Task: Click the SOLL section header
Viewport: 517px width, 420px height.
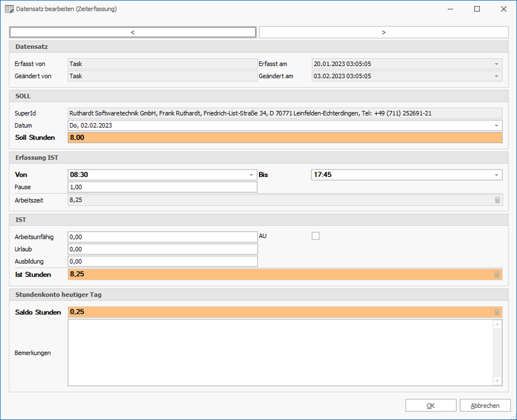Action: [258, 97]
